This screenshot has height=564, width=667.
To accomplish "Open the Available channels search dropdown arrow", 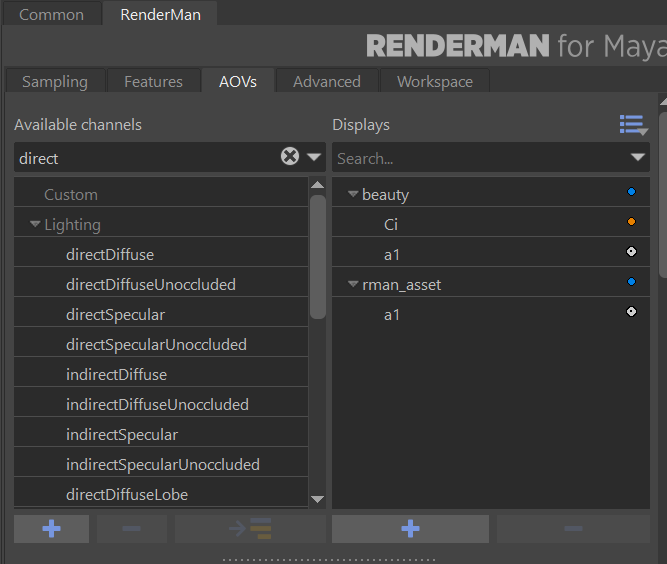I will coord(314,157).
